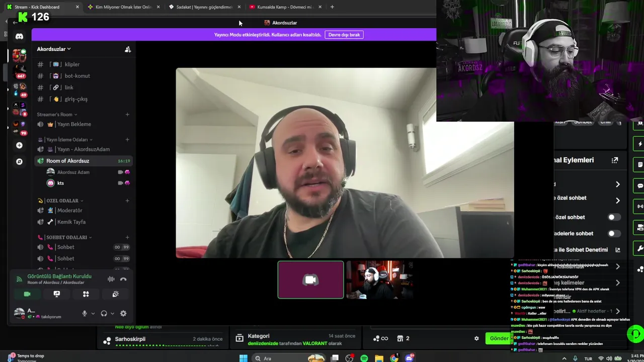
Task: Open Discord direct messages home icon
Action: point(19,36)
